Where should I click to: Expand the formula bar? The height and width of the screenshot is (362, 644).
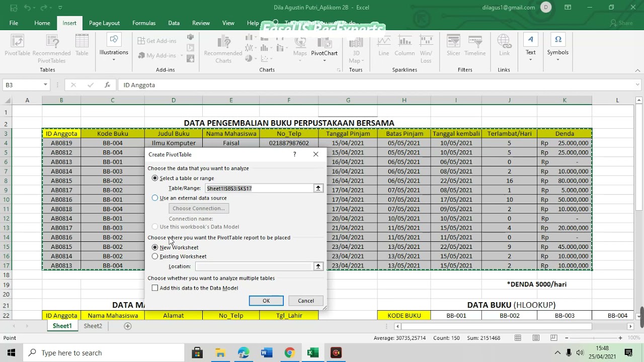(x=637, y=85)
